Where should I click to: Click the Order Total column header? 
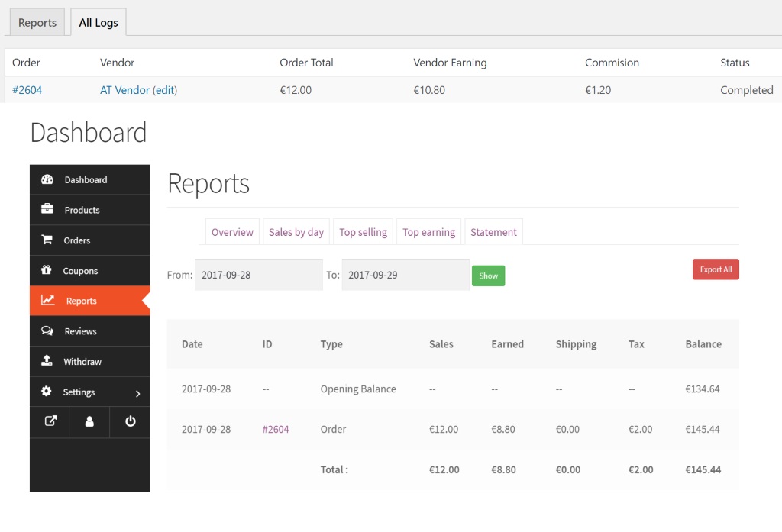[x=306, y=63]
